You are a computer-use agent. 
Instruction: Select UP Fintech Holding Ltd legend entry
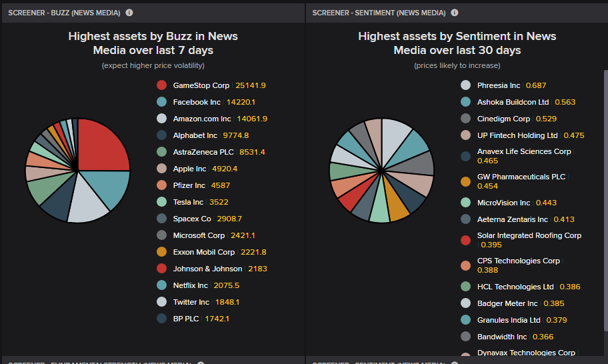coord(523,135)
